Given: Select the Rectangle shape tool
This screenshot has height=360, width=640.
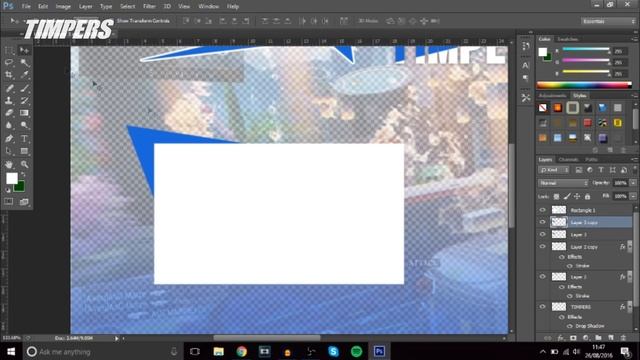Looking at the screenshot, I should tap(24, 151).
